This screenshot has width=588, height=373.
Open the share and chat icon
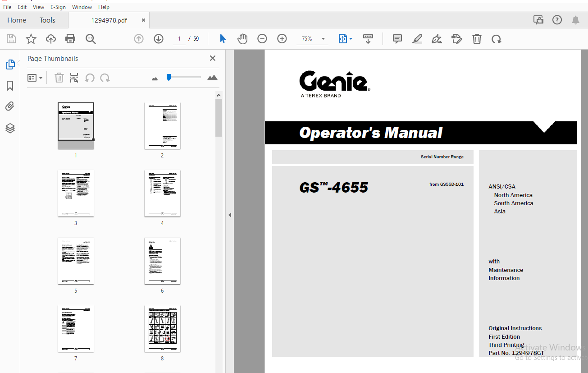(538, 20)
